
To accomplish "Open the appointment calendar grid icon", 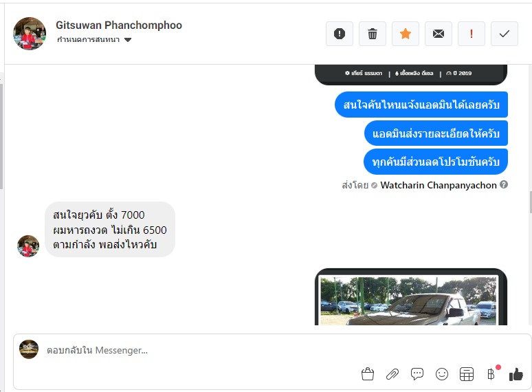I will (467, 374).
